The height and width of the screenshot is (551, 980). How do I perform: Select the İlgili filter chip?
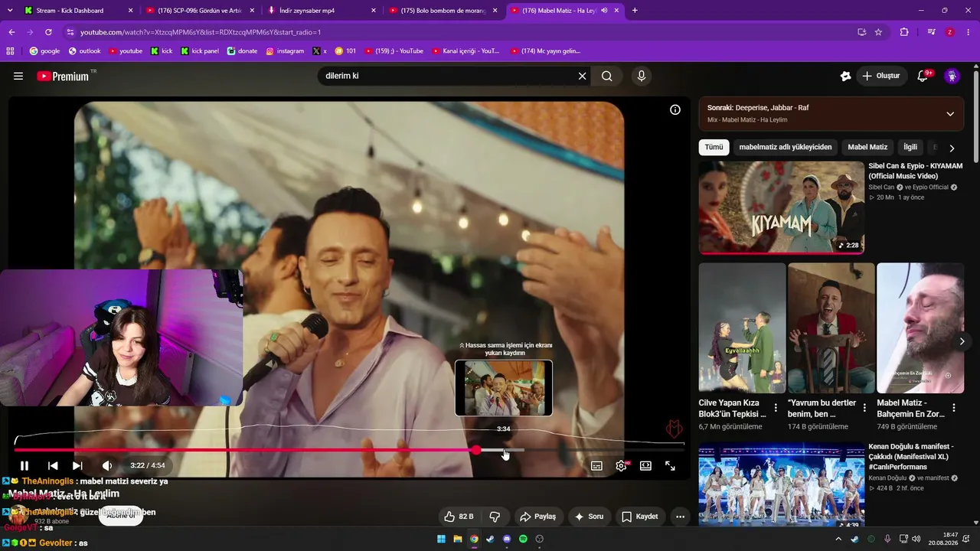coord(910,147)
